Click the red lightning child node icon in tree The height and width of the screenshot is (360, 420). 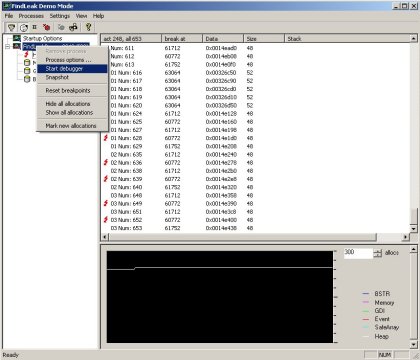(x=27, y=54)
